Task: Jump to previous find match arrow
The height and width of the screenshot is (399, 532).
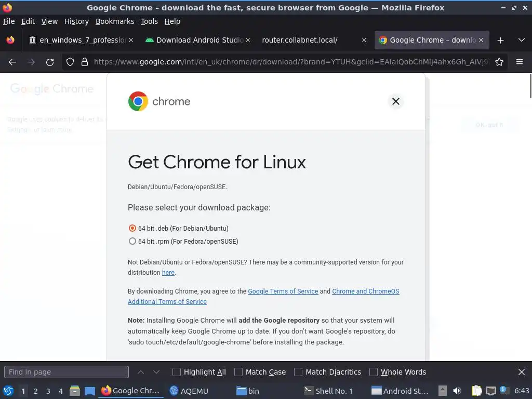Action: coord(141,372)
